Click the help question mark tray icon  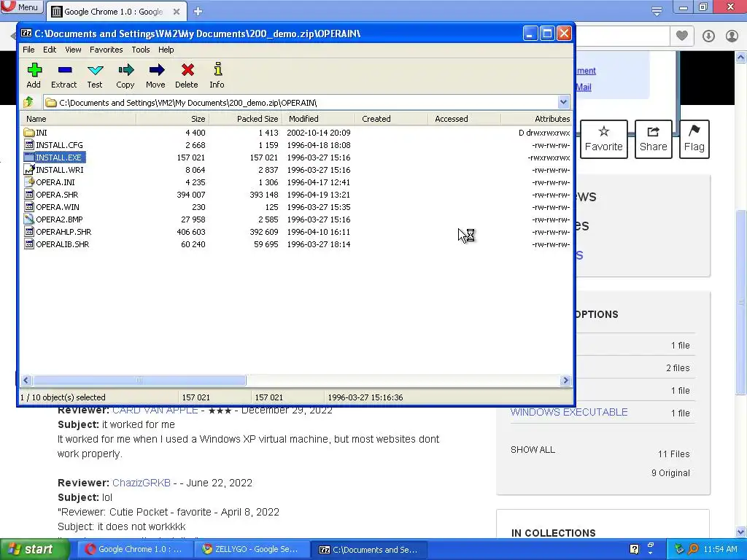(634, 549)
